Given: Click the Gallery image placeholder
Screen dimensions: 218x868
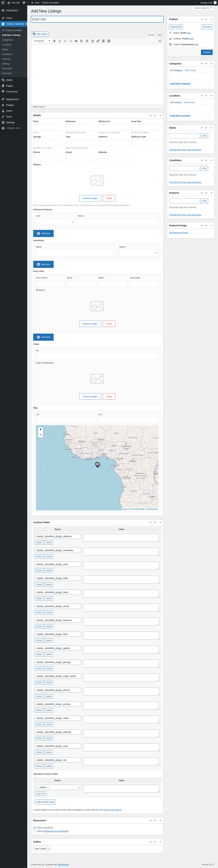Looking at the screenshot, I should point(97,181).
